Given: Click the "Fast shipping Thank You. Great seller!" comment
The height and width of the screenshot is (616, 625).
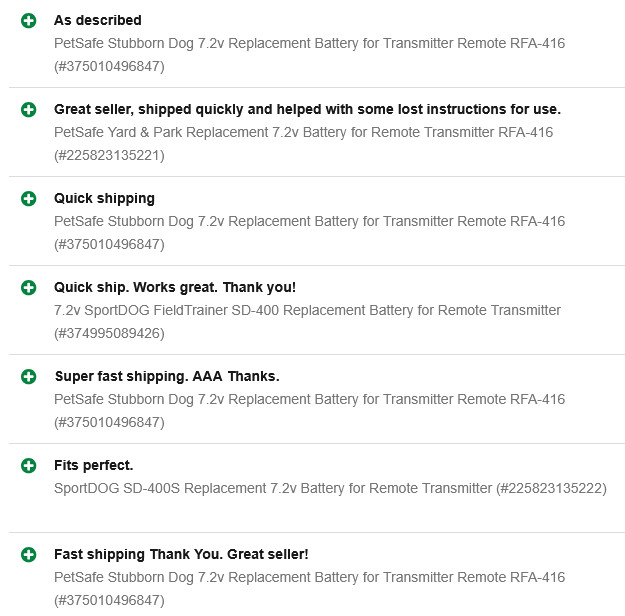Looking at the screenshot, I should pyautogui.click(x=181, y=554).
